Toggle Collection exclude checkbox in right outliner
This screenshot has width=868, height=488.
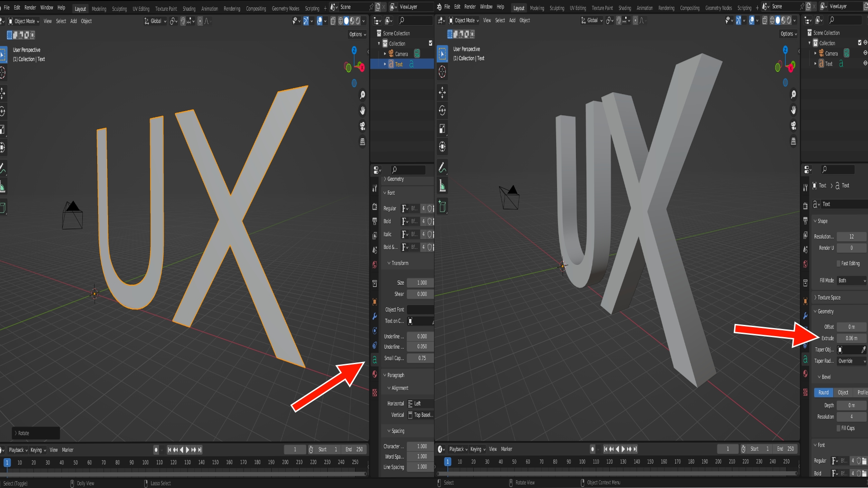click(859, 43)
